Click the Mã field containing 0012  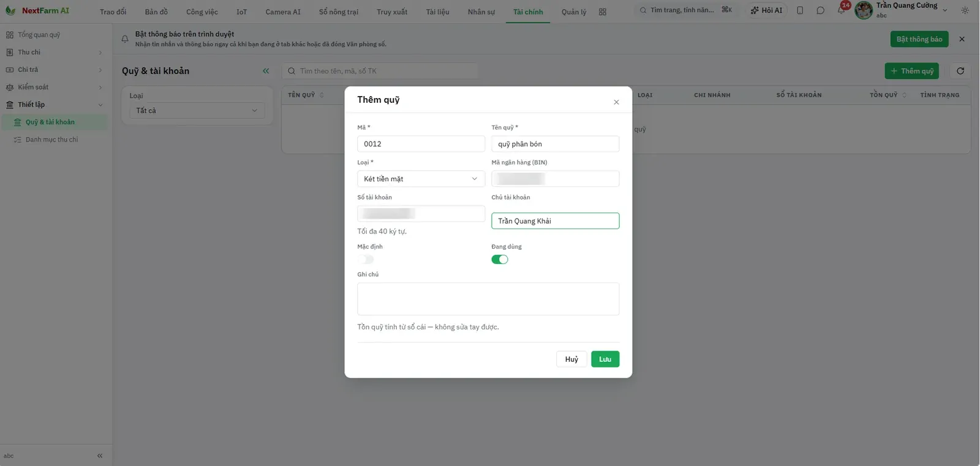(x=421, y=144)
